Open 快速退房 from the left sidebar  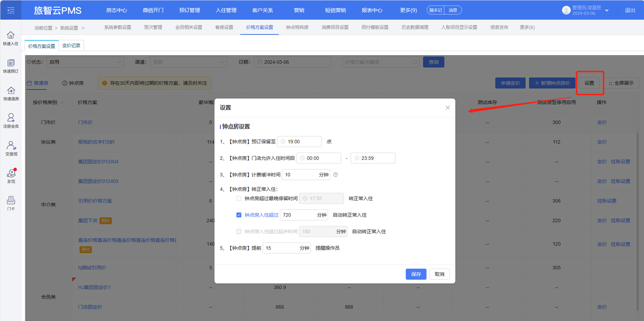click(x=11, y=94)
